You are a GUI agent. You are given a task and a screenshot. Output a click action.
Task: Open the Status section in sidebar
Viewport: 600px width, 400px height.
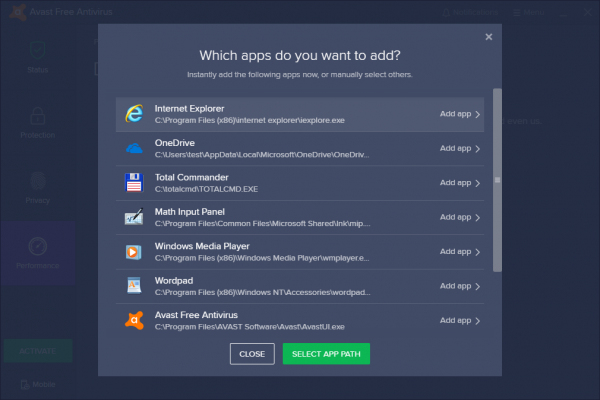click(x=38, y=57)
